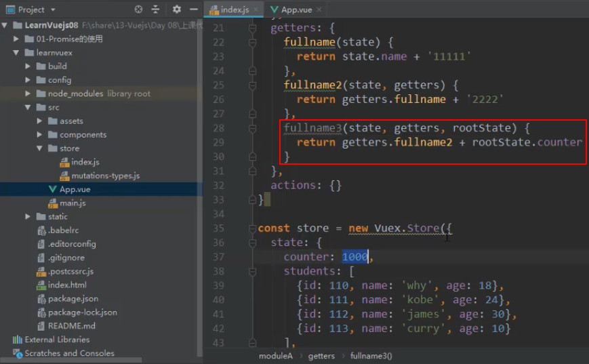Click External Libraries node
The width and height of the screenshot is (589, 364).
click(57, 340)
